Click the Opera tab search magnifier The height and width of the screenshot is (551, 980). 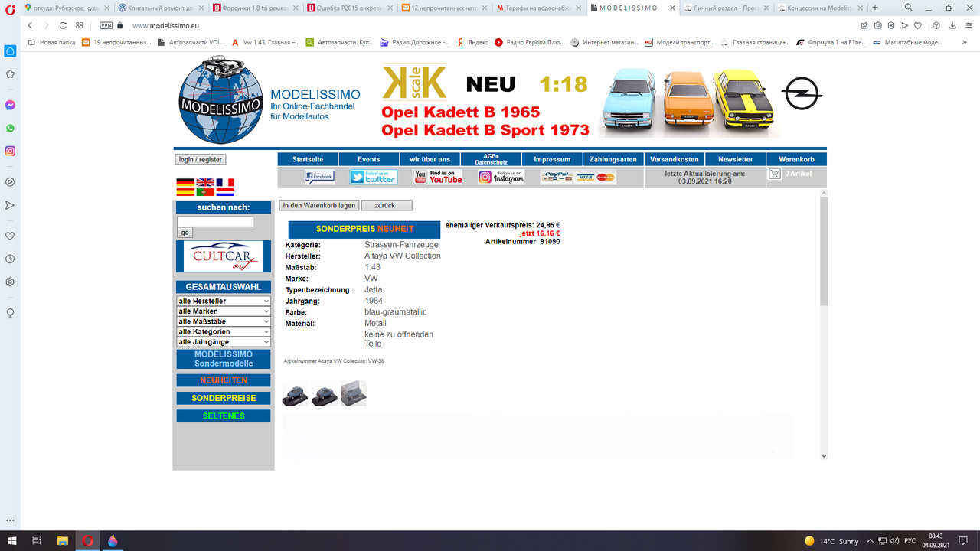point(909,8)
